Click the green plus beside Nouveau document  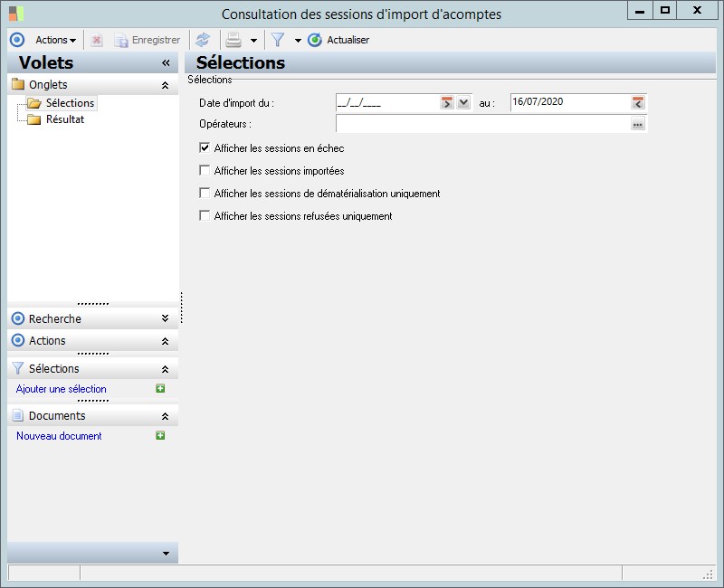(x=160, y=436)
